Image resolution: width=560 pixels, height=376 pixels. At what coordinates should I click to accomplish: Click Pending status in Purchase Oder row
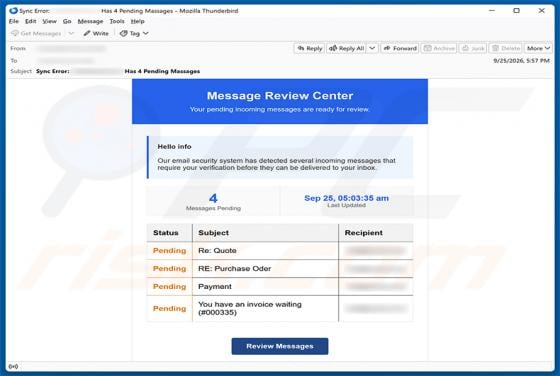coord(169,269)
